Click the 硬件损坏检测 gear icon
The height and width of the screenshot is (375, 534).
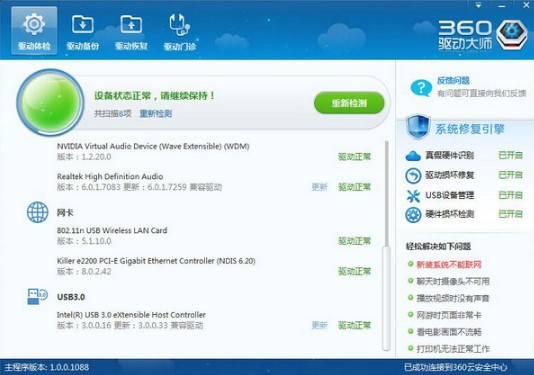click(x=413, y=215)
